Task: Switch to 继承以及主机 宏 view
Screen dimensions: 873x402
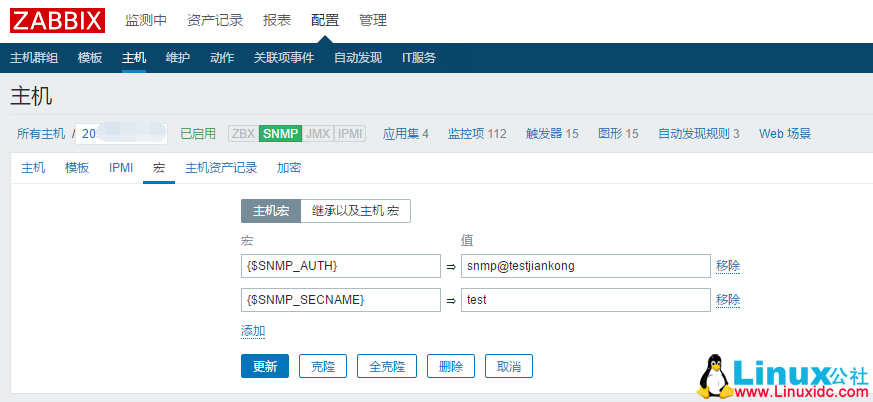Action: [x=355, y=211]
